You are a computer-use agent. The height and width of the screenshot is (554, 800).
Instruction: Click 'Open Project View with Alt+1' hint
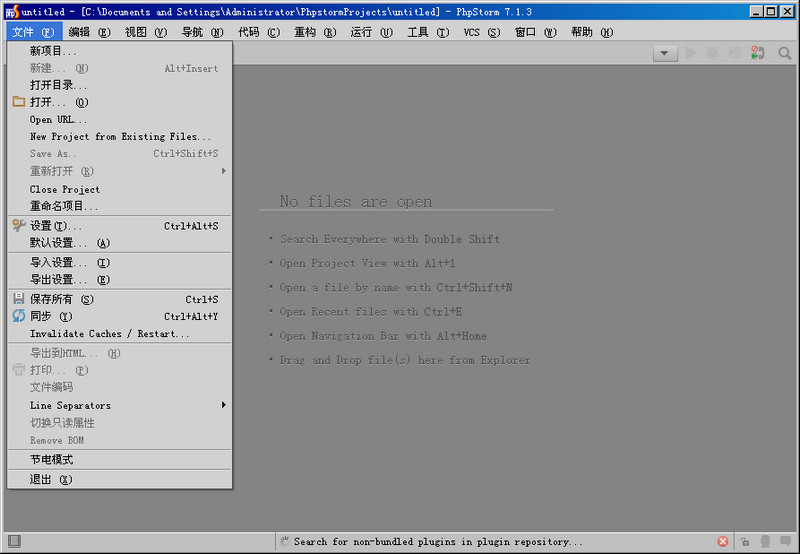point(367,263)
